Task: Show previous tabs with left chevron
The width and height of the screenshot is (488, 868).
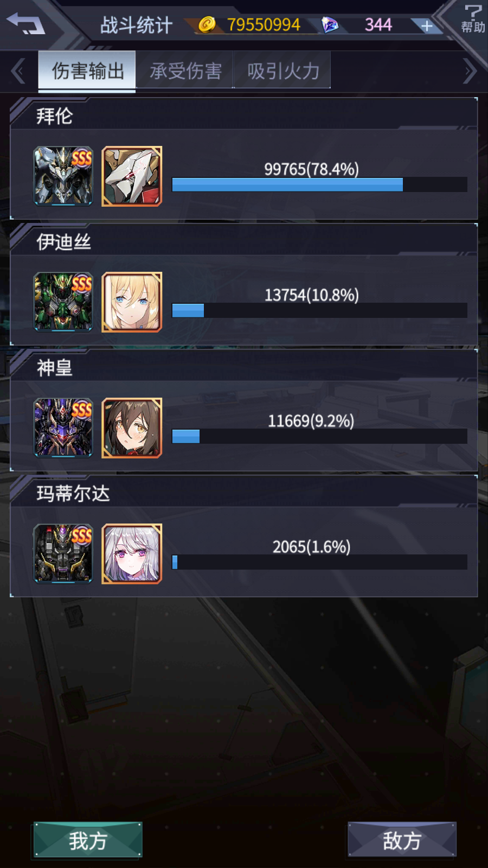Action: click(x=18, y=71)
